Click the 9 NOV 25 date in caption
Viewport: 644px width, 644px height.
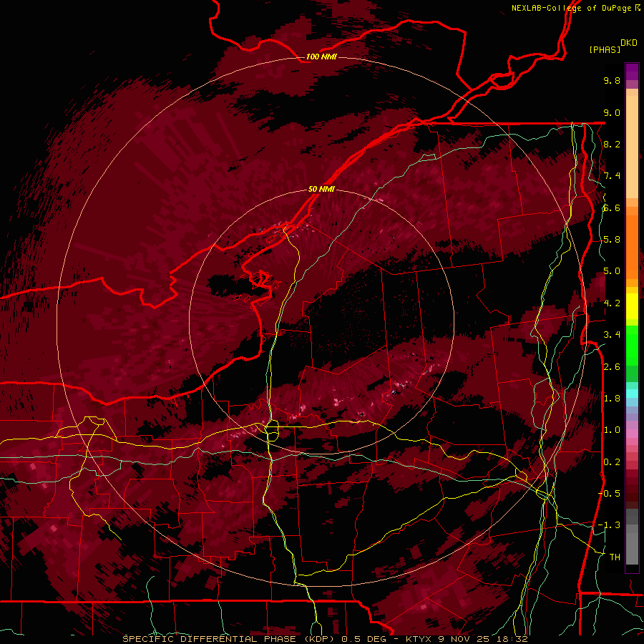[466, 639]
